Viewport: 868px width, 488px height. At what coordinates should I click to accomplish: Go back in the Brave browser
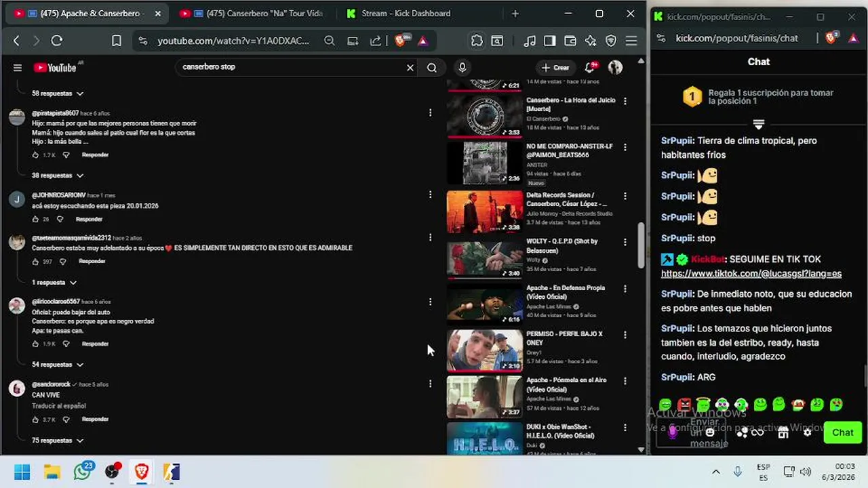[x=16, y=41]
